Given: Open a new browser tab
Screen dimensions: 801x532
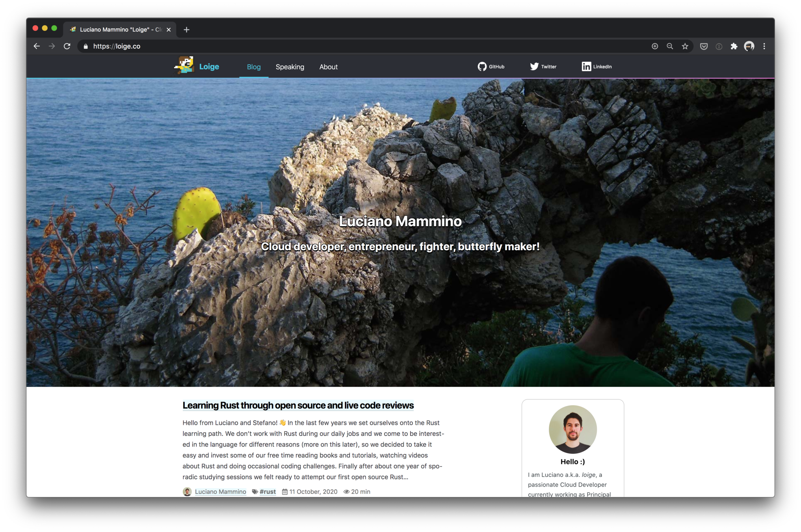Looking at the screenshot, I should point(186,30).
